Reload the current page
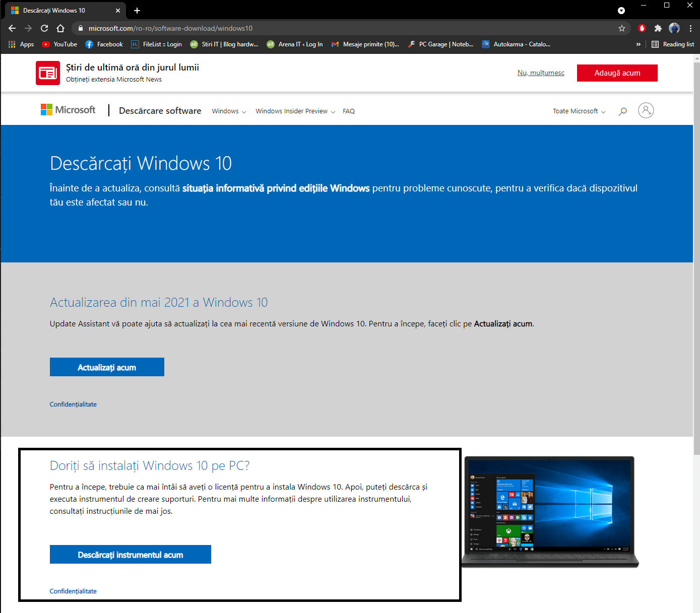Viewport: 700px width, 613px height. (x=44, y=28)
